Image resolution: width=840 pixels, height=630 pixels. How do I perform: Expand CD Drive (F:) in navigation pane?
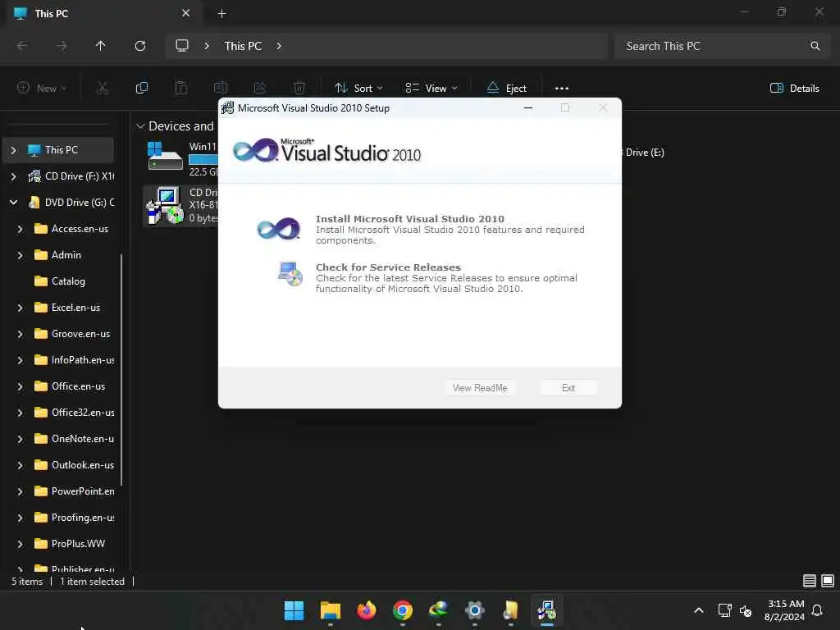pyautogui.click(x=14, y=176)
